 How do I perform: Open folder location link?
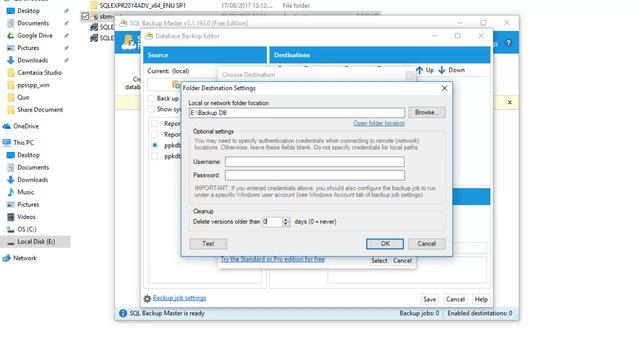379,123
